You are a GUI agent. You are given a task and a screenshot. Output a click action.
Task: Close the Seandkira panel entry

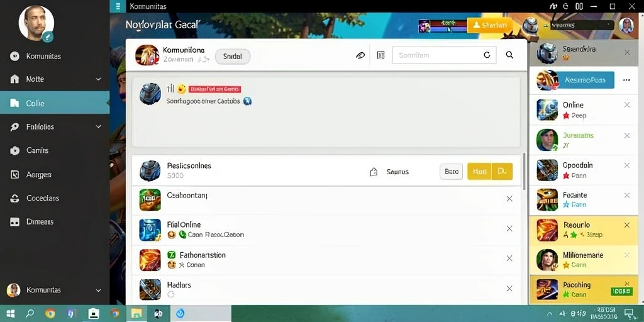click(x=627, y=53)
